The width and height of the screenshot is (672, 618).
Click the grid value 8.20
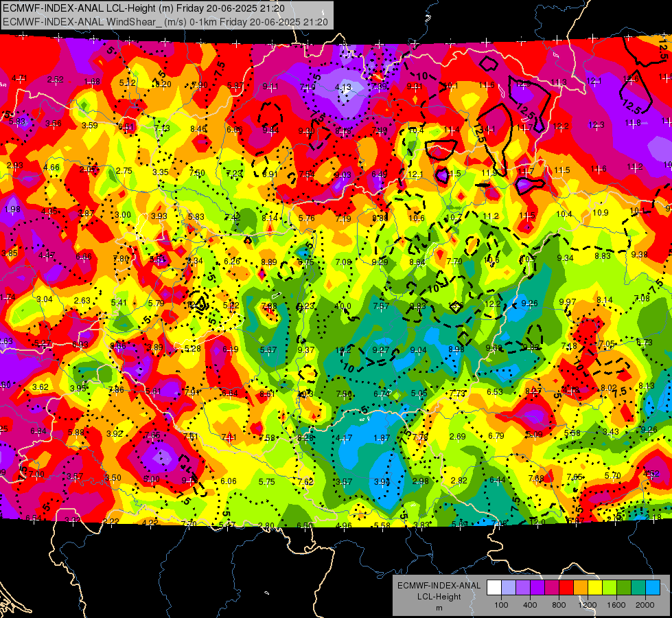(163, 84)
